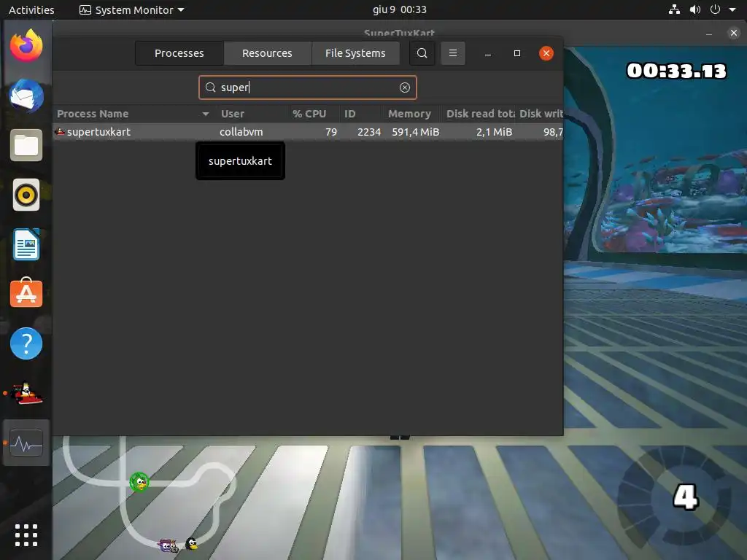Sort by Disk write column header
The width and height of the screenshot is (747, 560).
(541, 114)
